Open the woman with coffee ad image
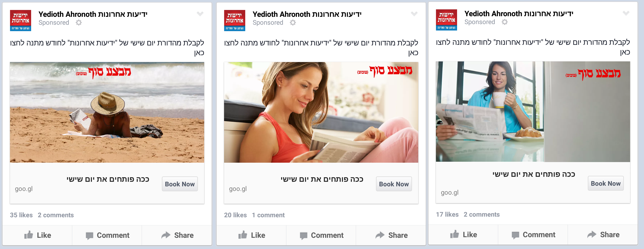 [533, 111]
